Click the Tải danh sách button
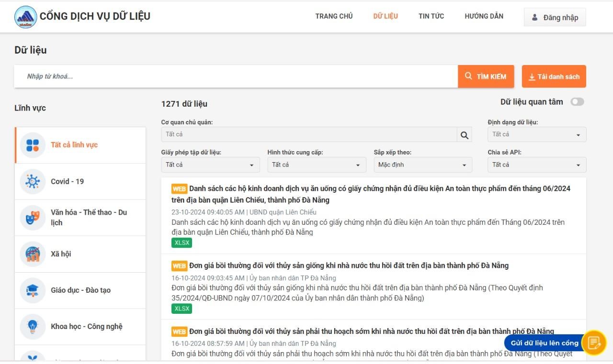The image size is (613, 364). tap(554, 77)
